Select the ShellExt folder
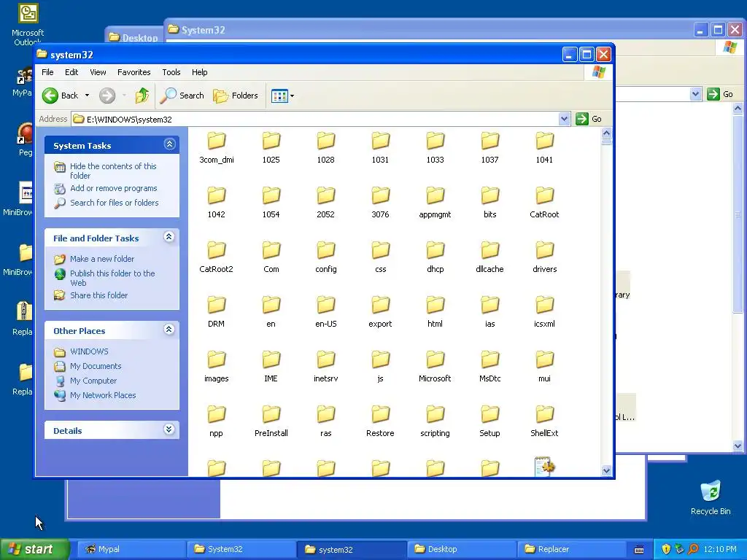The width and height of the screenshot is (747, 560). tap(544, 421)
